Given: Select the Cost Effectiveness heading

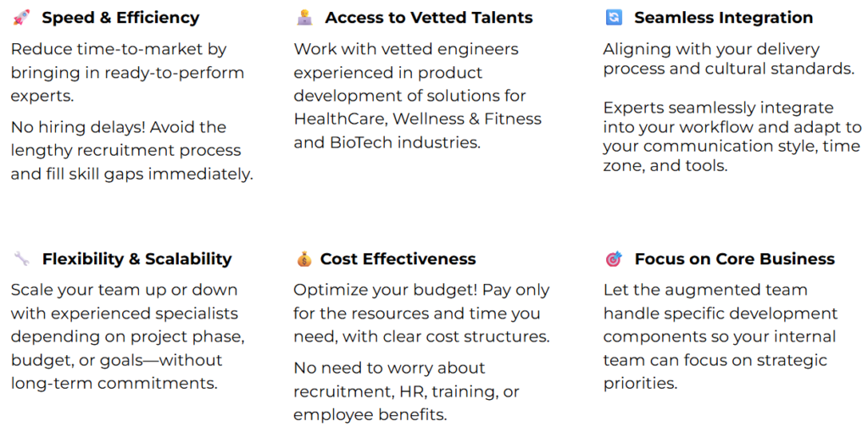Looking at the screenshot, I should pos(398,259).
